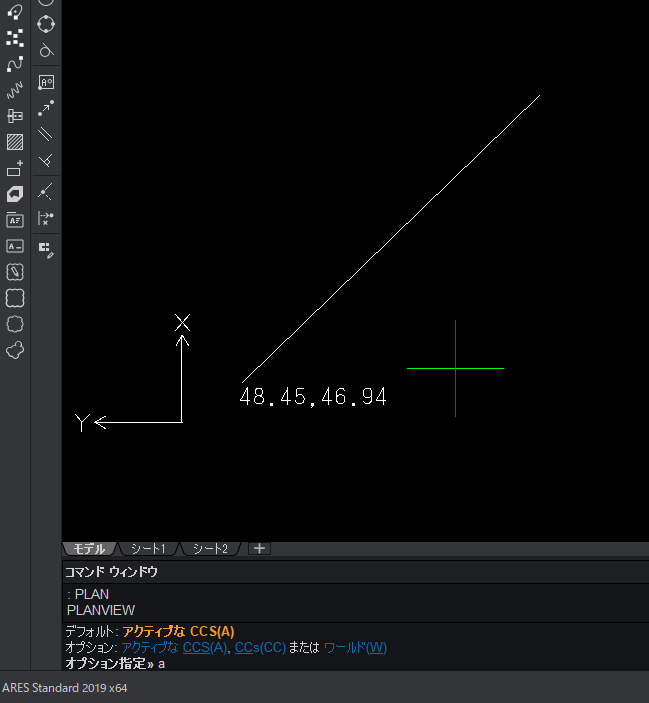Activate the モデル tab

tap(89, 549)
